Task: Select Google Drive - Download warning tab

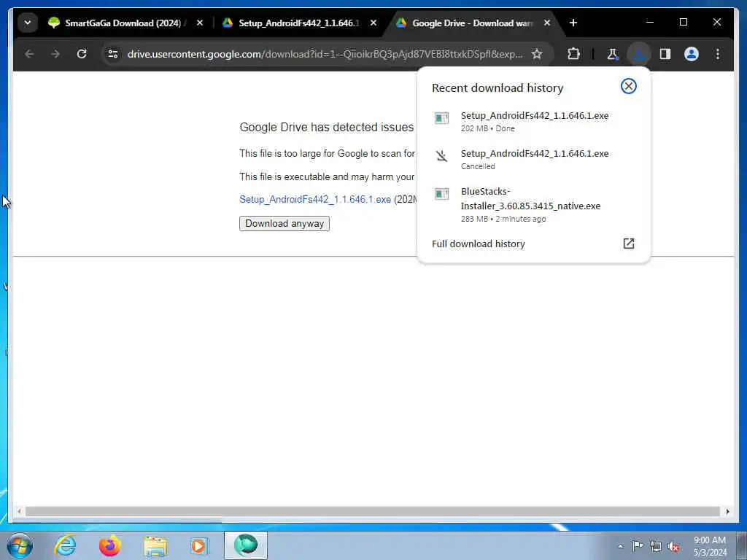Action: pyautogui.click(x=472, y=23)
